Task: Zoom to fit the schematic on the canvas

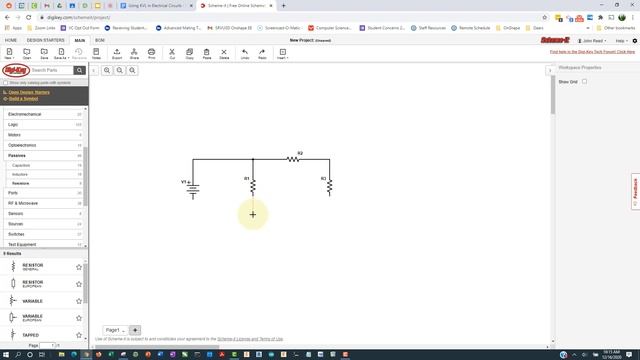Action: coord(132,70)
